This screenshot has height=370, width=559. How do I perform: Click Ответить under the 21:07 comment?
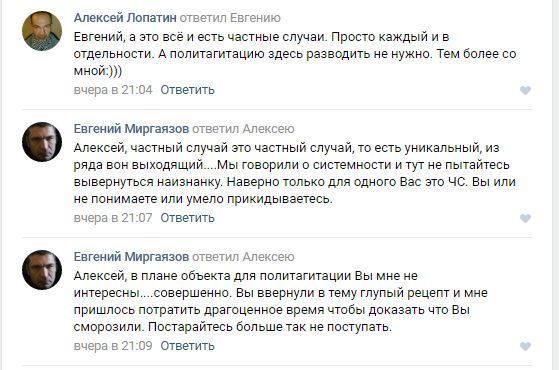(188, 217)
